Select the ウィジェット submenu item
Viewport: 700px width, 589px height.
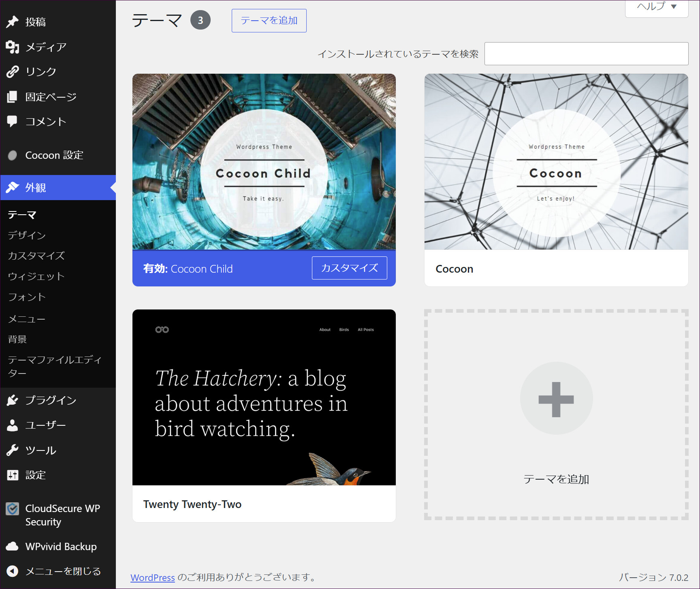click(36, 277)
